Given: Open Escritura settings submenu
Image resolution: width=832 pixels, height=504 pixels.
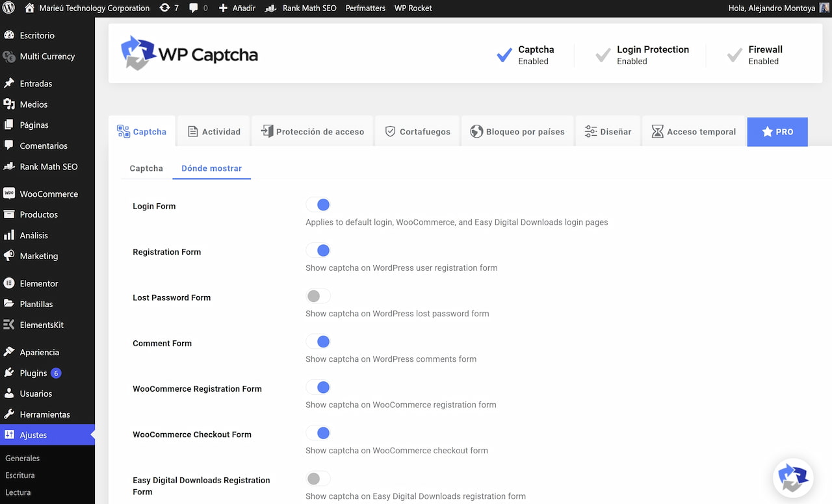Looking at the screenshot, I should 20,475.
